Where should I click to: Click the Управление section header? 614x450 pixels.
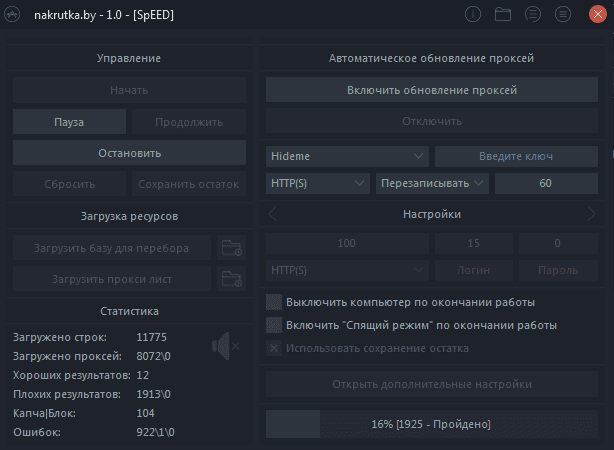coord(129,58)
